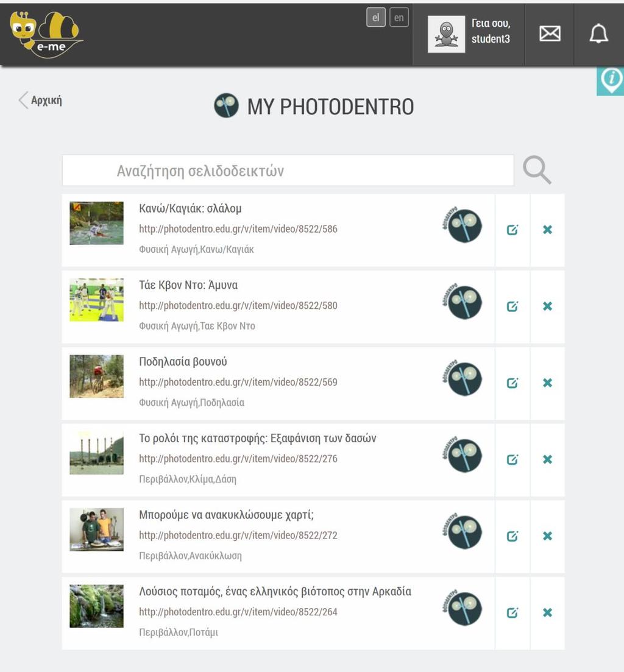Click Photodentro source logo on Ποδηλασία βουνού row
The width and height of the screenshot is (624, 672).
(463, 378)
